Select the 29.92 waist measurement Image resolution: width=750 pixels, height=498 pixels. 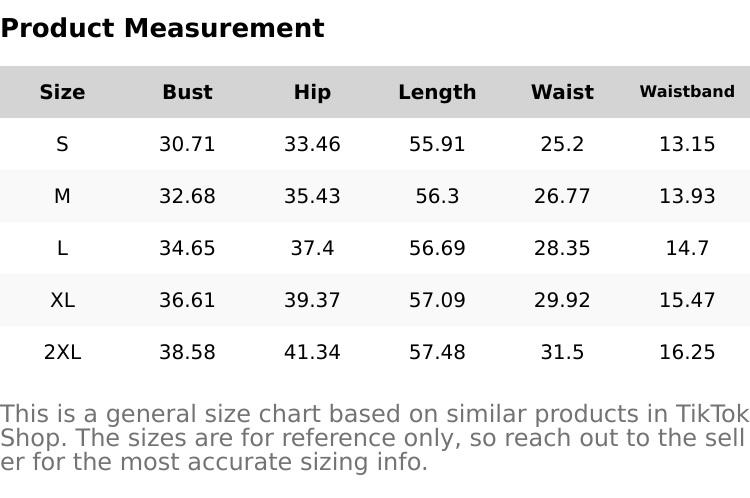click(562, 300)
